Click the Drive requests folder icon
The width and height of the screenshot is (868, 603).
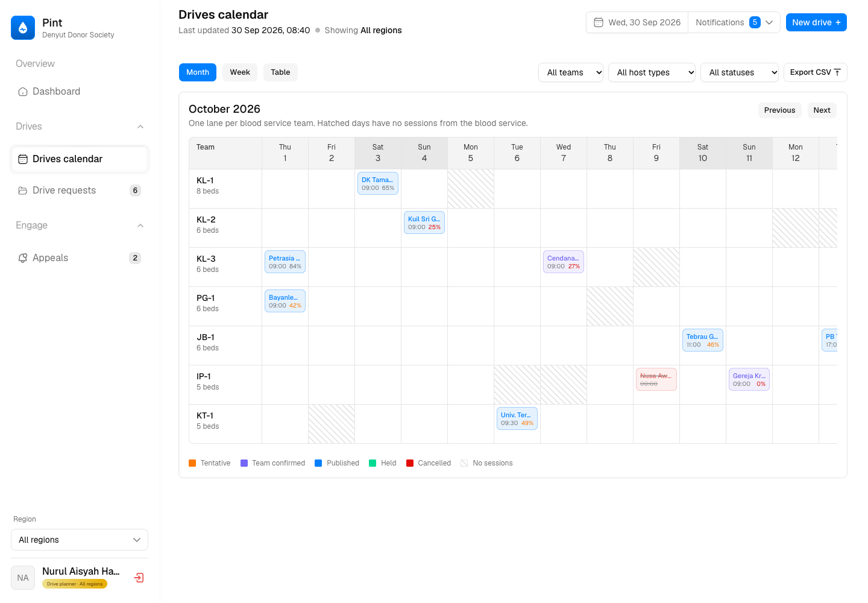(23, 191)
